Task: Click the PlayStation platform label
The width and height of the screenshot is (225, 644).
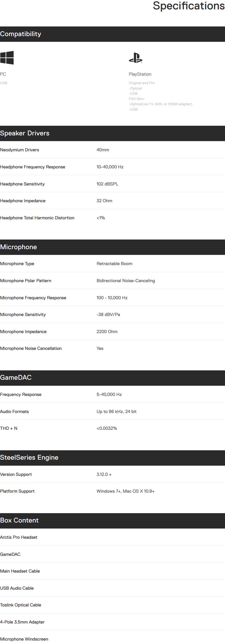Action: tap(140, 74)
